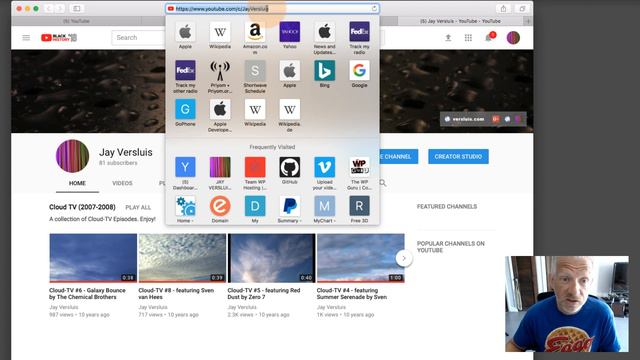
Task: Open the Amazon favorite
Action: (255, 32)
